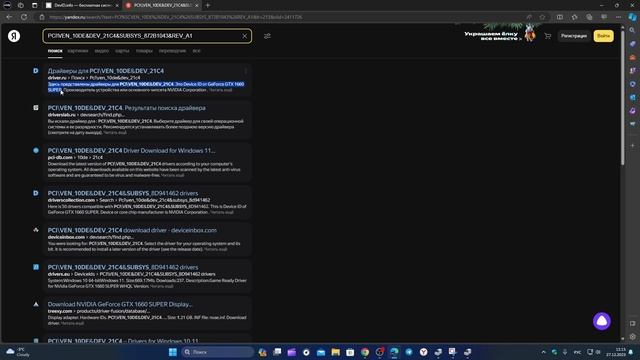Open Driver Download for Windows 11 result
The image size is (640, 360).
point(131,151)
